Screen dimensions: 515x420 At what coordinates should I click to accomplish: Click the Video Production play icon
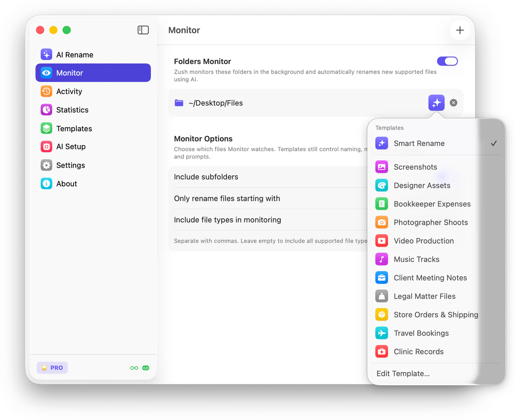[x=381, y=241]
